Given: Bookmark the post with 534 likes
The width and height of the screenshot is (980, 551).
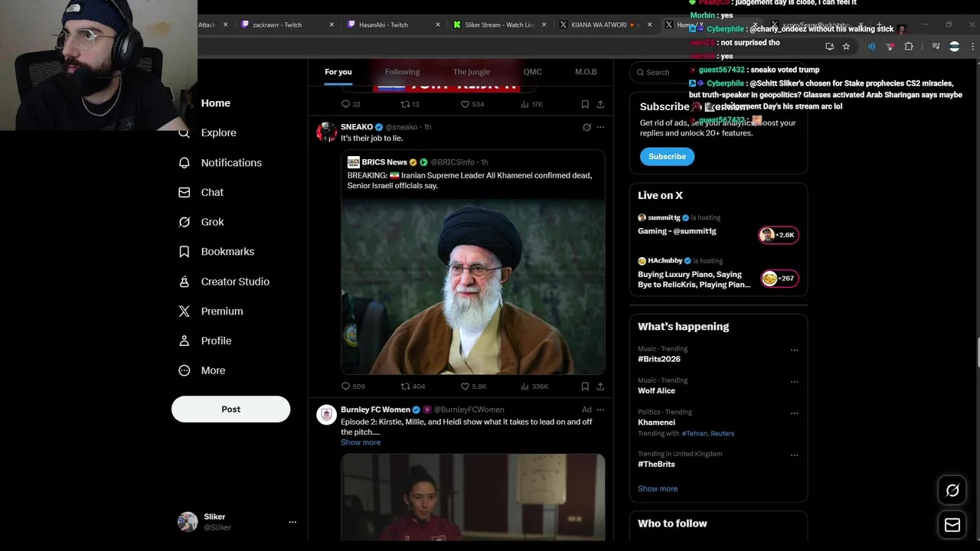Looking at the screenshot, I should pyautogui.click(x=585, y=104).
